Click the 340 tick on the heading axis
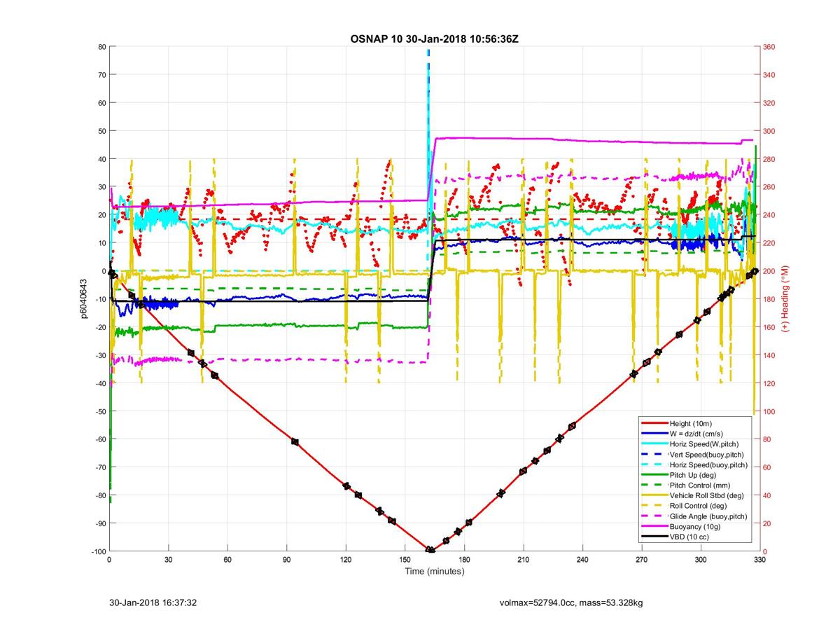 (x=770, y=75)
